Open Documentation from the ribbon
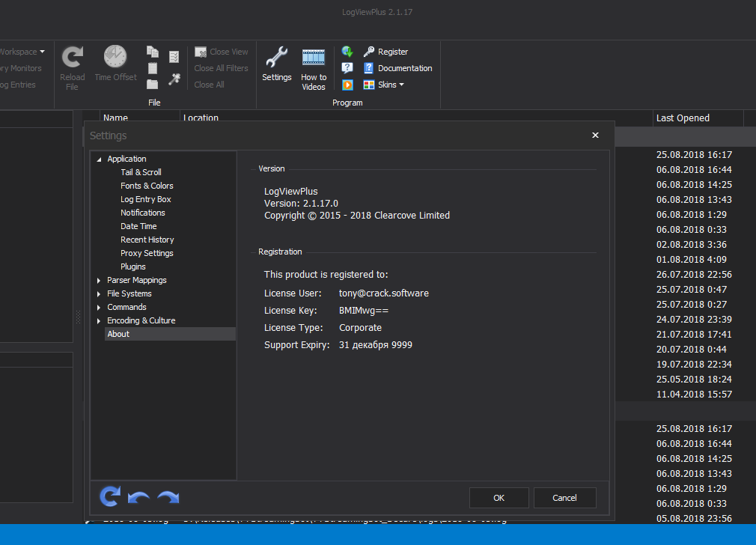 [398, 68]
